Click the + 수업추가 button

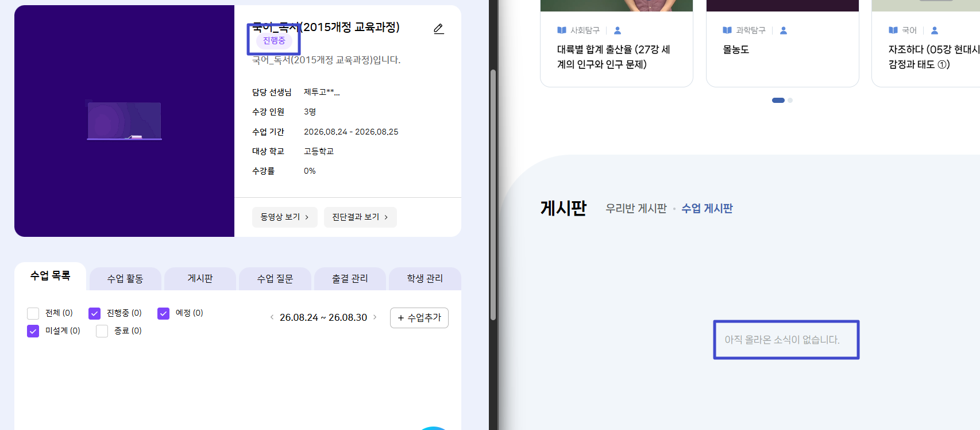[x=419, y=318]
